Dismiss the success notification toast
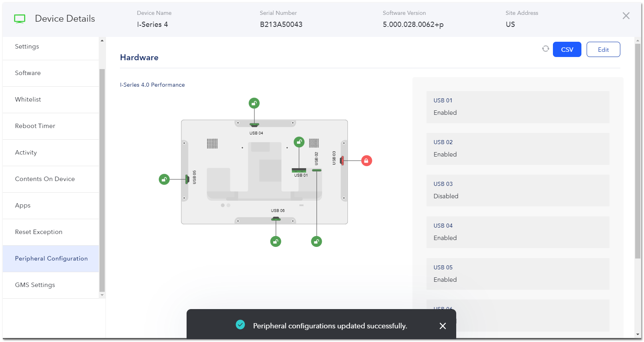 [443, 326]
